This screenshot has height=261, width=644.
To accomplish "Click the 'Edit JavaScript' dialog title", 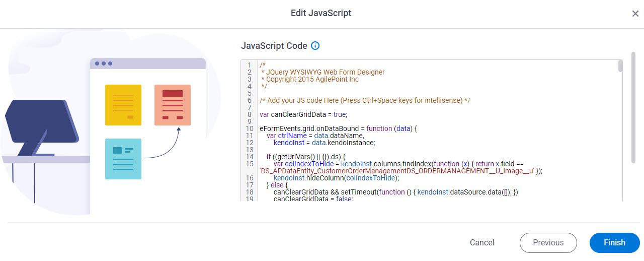I will pyautogui.click(x=321, y=13).
